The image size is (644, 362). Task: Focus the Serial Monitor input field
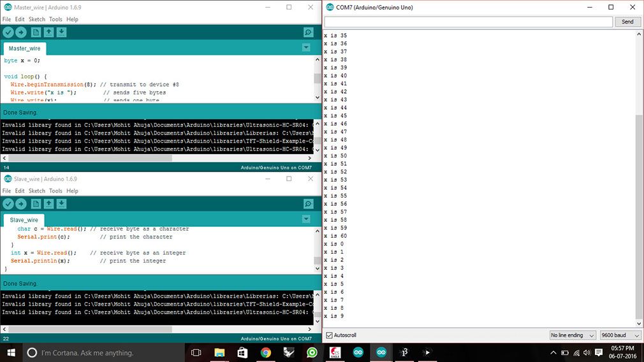tap(469, 22)
